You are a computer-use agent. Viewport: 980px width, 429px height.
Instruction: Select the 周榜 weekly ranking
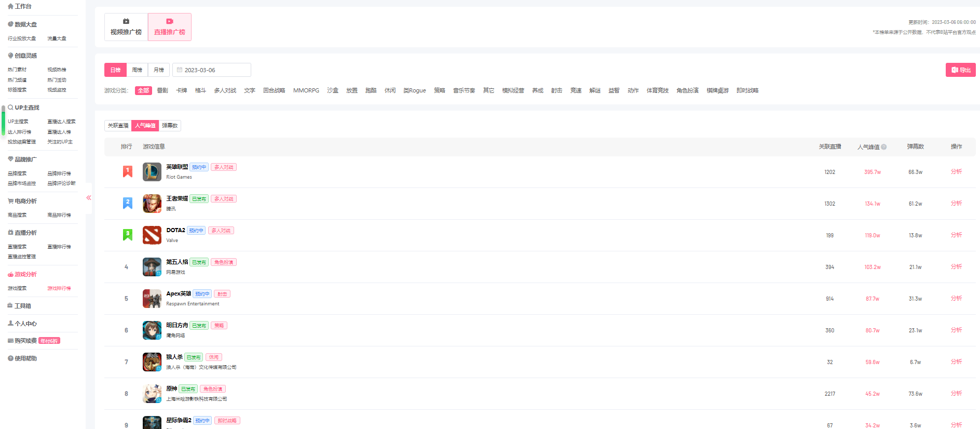[137, 70]
